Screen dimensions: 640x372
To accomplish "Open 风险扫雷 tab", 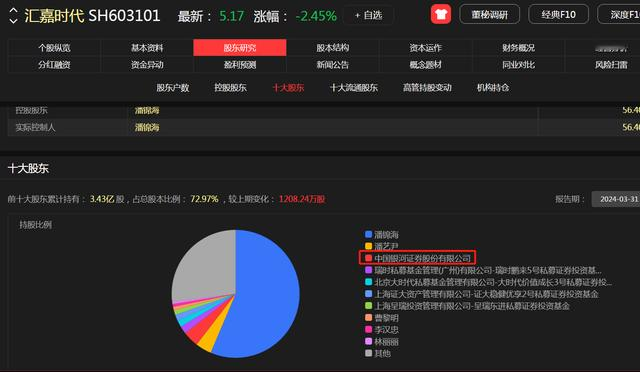I will [x=611, y=65].
